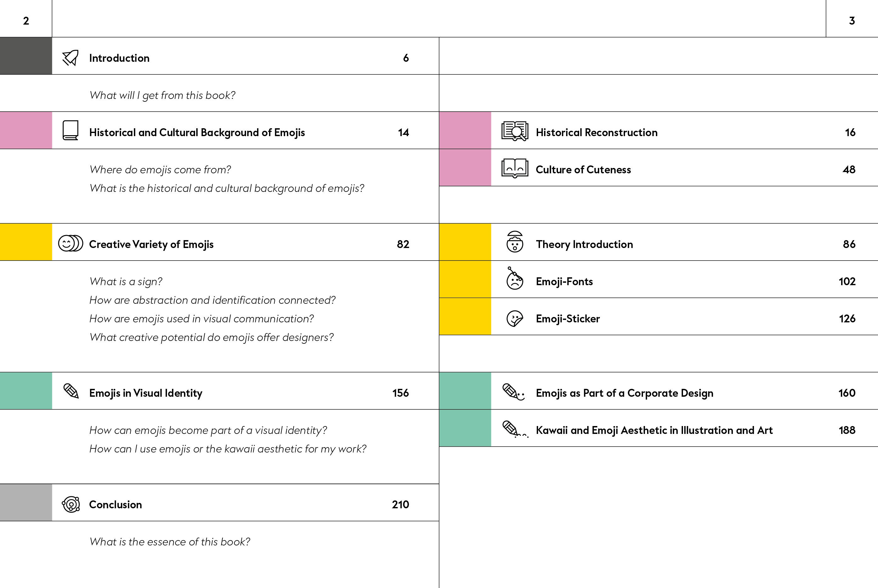Open the Historical Reconstruction chapter title
The width and height of the screenshot is (878, 588).
(x=596, y=132)
